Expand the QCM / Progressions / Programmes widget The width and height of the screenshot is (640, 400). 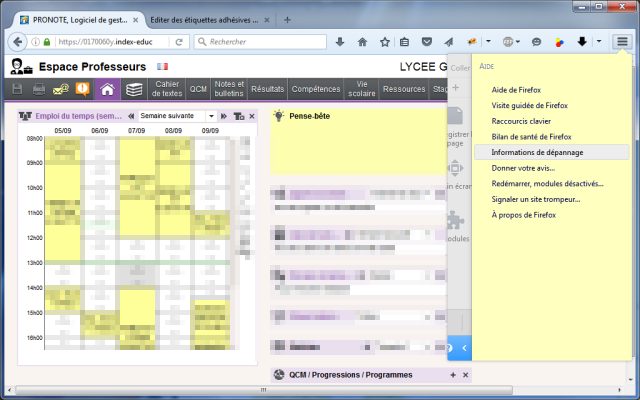point(453,375)
